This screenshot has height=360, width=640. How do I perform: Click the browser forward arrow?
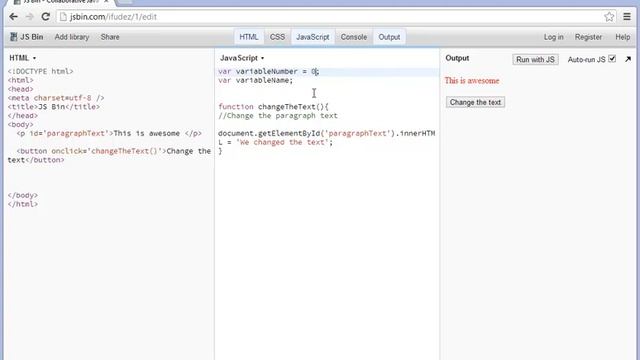point(29,17)
